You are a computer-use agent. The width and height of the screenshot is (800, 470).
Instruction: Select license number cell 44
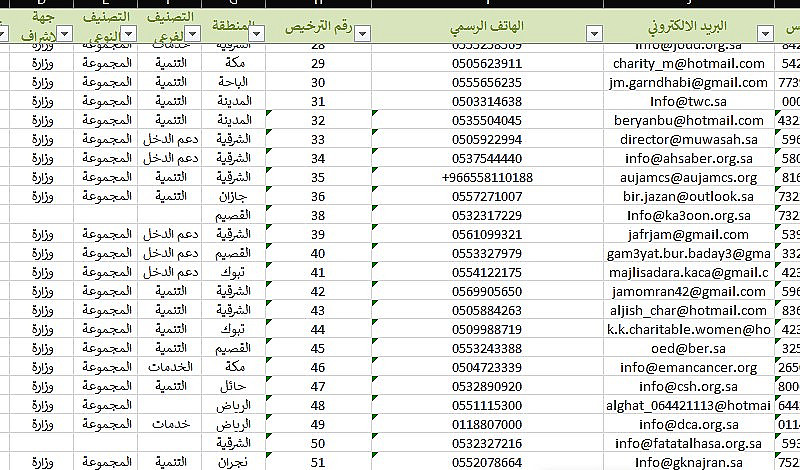[x=318, y=329]
